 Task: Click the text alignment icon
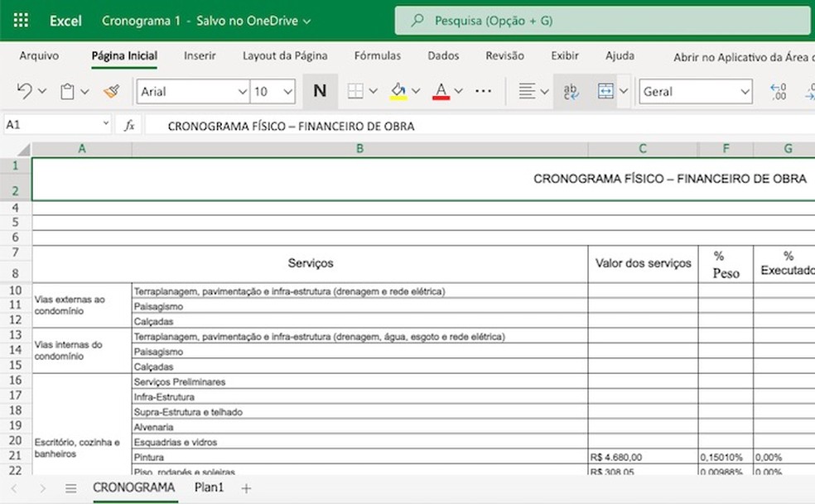[526, 92]
